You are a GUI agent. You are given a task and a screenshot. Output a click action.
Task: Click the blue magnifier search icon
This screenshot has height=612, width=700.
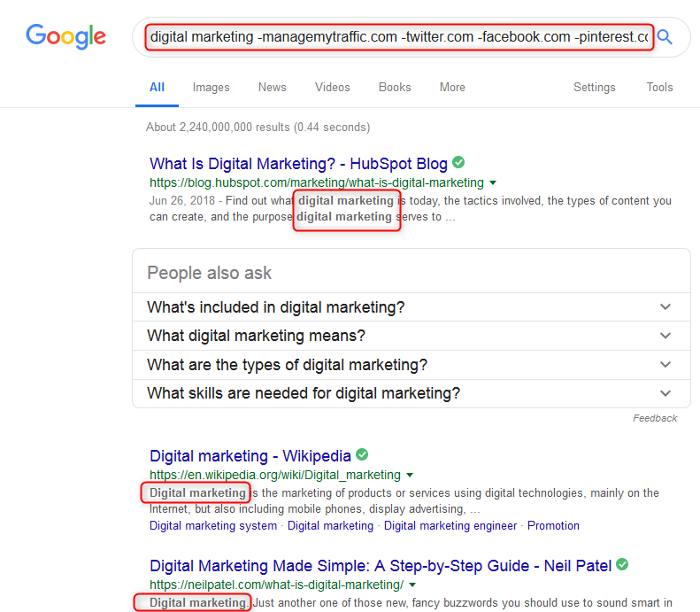pos(665,37)
